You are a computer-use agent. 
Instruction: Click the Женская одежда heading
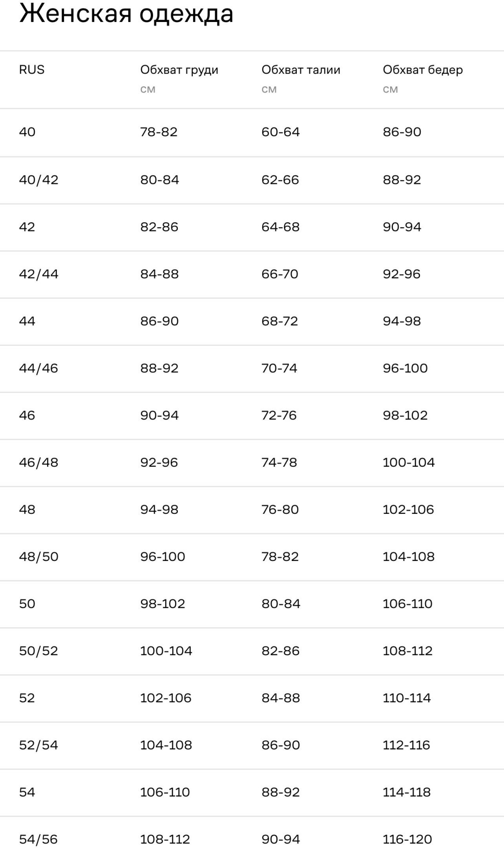[x=126, y=14]
